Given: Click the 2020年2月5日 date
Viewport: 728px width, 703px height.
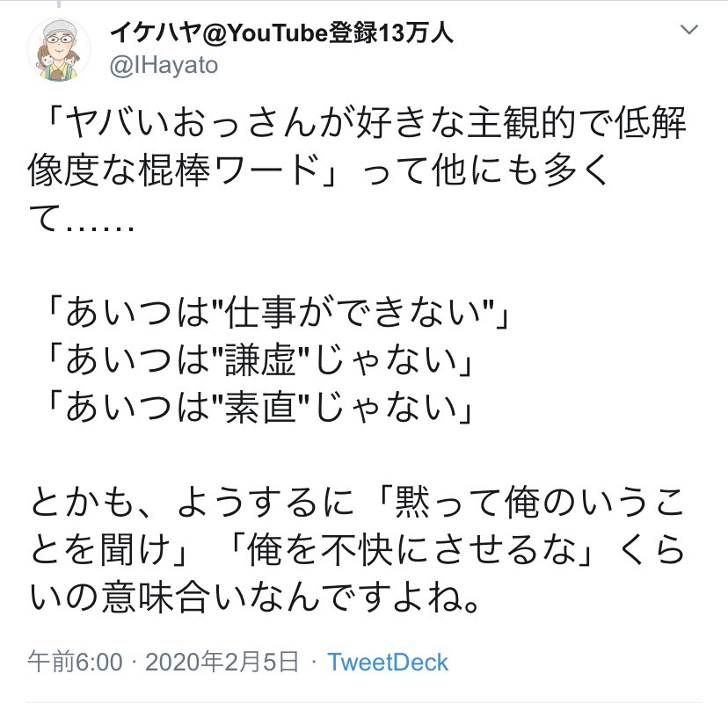Looking at the screenshot, I should coord(222,662).
